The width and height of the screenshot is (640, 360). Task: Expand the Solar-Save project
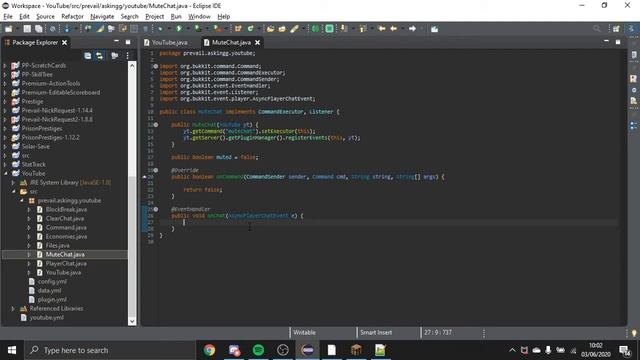pos(5,146)
